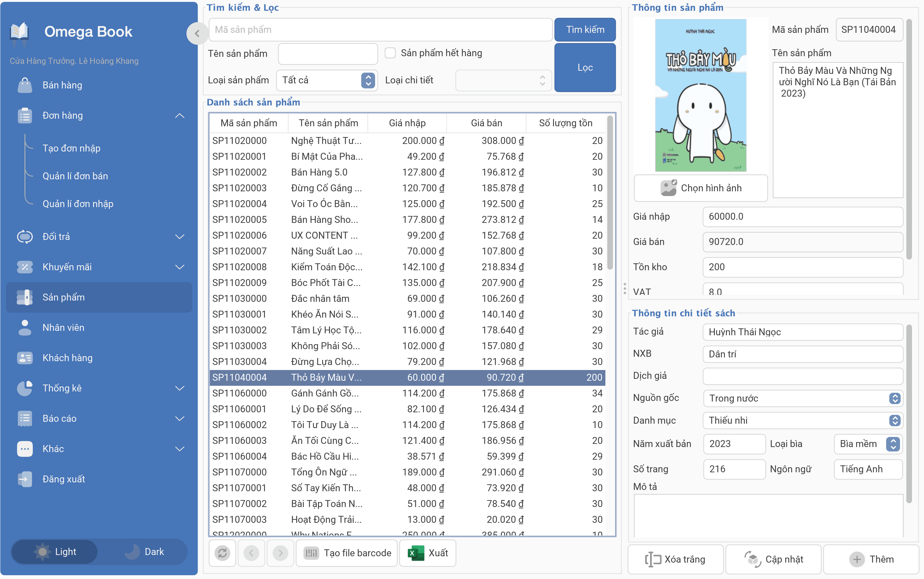This screenshot has height=579, width=924.
Task: Click the Thống kê pie chart icon
Action: click(25, 388)
